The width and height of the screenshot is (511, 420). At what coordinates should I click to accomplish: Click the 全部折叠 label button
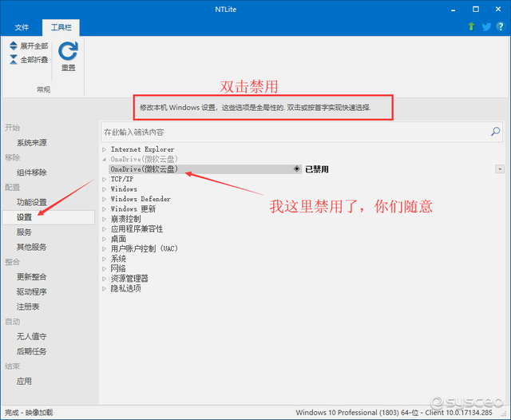pyautogui.click(x=34, y=60)
